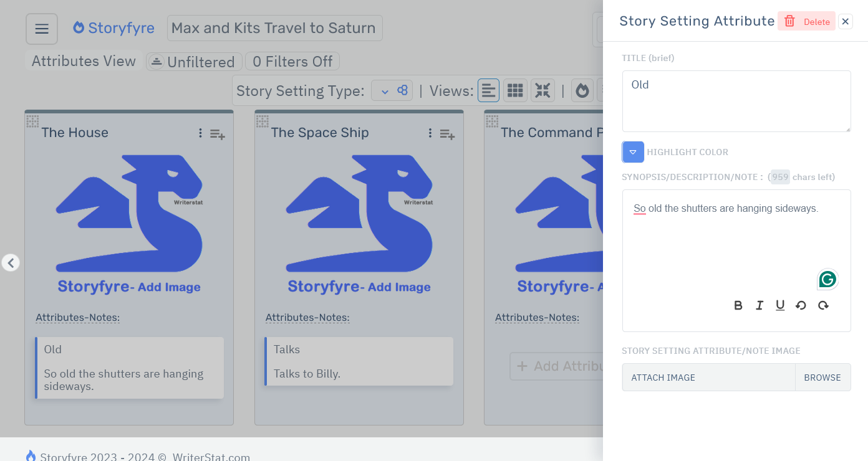
Task: Collapse the side panel with the left chevron
Action: (x=11, y=262)
